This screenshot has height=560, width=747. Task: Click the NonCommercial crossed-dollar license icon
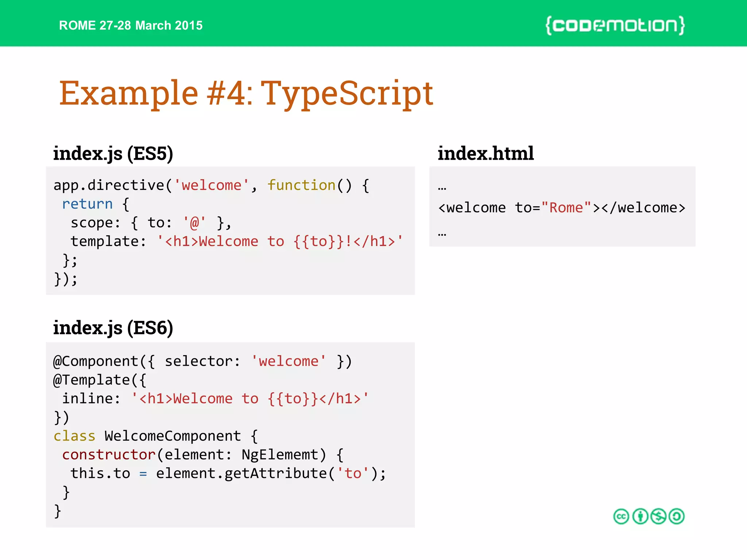658,516
